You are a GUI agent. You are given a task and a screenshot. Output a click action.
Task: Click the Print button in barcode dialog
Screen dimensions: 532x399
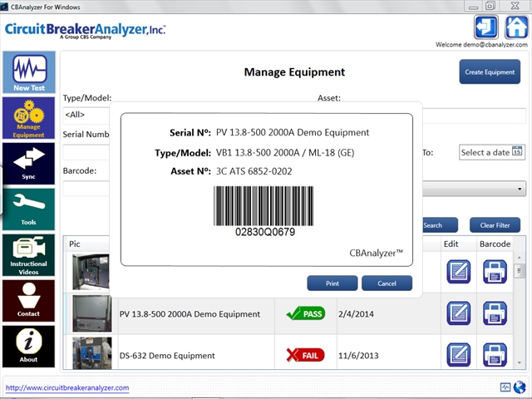[332, 283]
